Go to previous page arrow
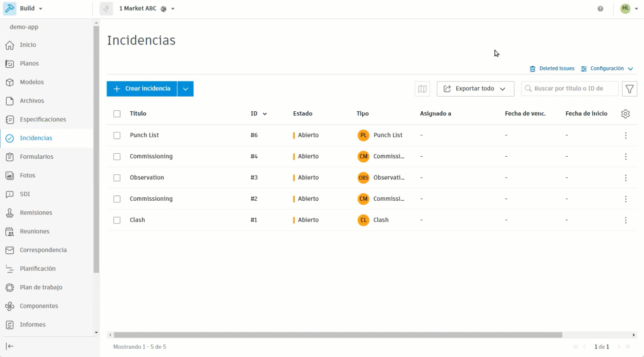644x357 pixels. click(584, 347)
